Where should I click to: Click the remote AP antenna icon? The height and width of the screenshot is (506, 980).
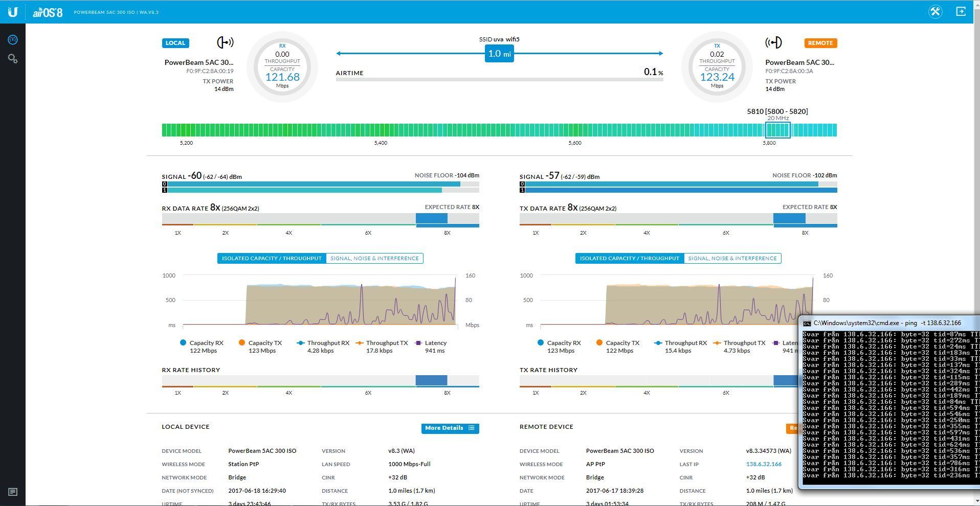point(773,42)
